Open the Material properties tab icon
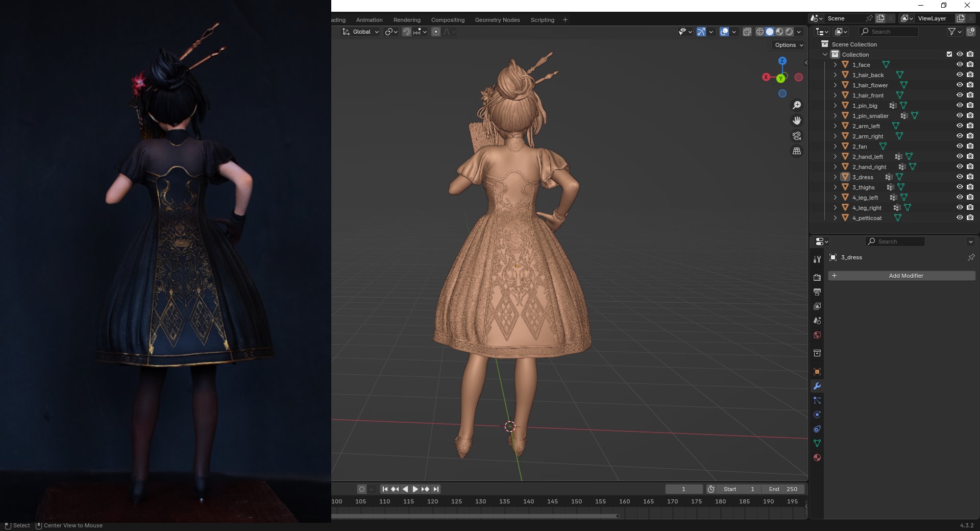Image resolution: width=980 pixels, height=531 pixels. [x=817, y=457]
